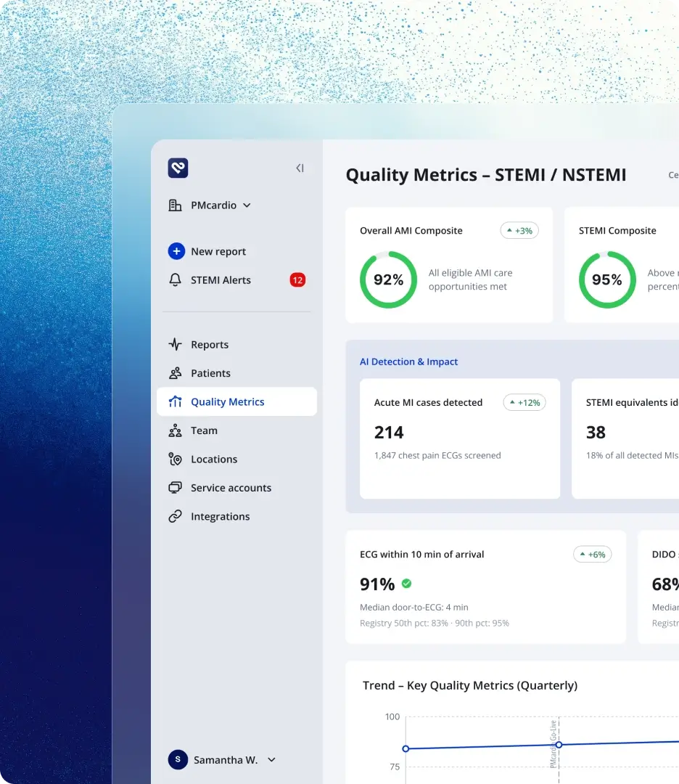Click the +6% trend badge
Image resolution: width=679 pixels, height=784 pixels.
tap(593, 555)
